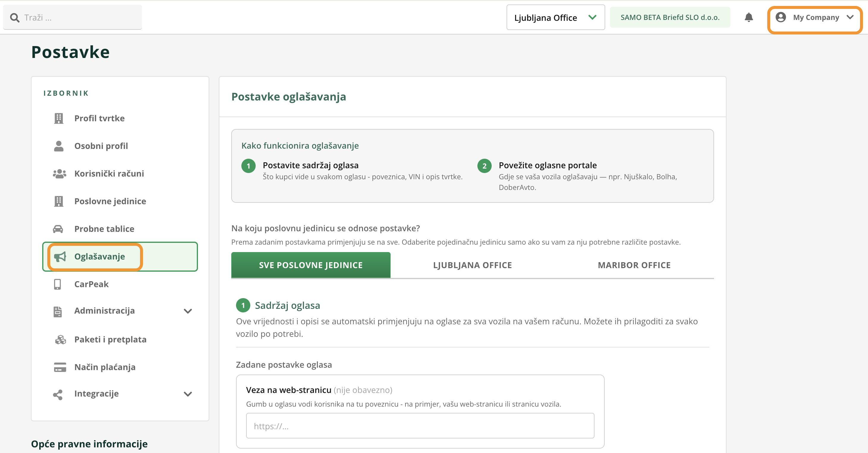The width and height of the screenshot is (868, 453).
Task: Expand the Administracija submenu chevron
Action: click(188, 311)
